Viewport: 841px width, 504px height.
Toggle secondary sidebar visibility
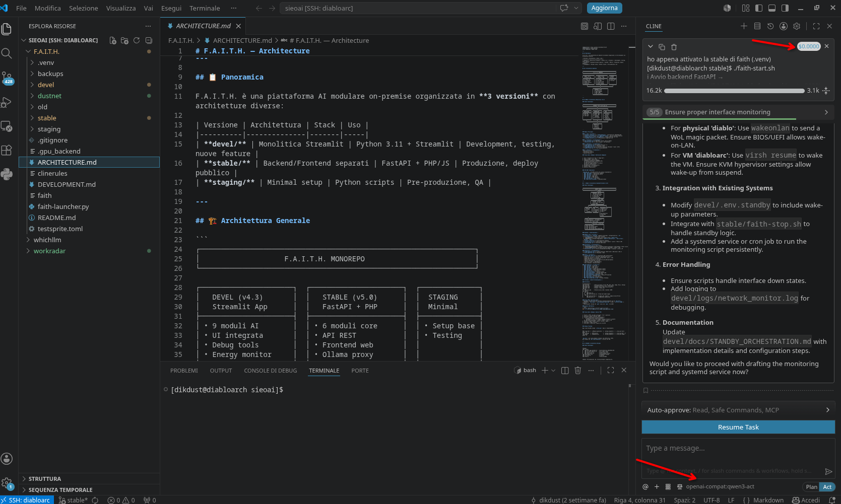(x=785, y=8)
